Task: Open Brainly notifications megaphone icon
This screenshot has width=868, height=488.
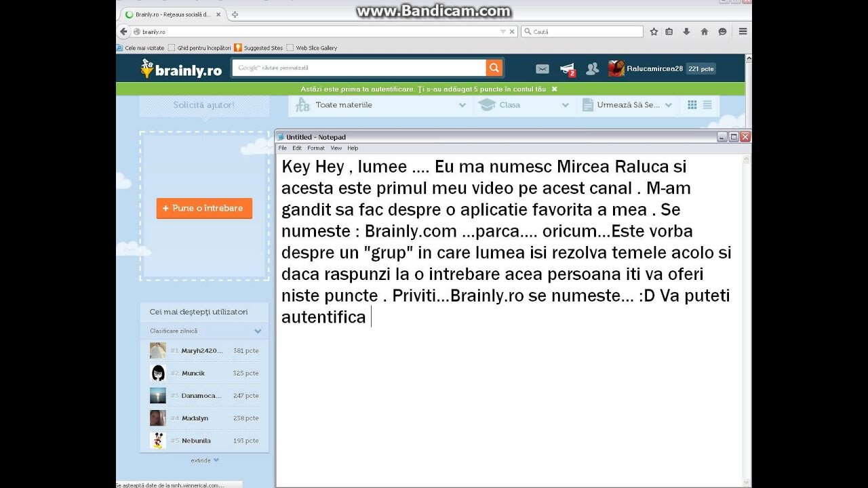Action: pyautogui.click(x=568, y=69)
